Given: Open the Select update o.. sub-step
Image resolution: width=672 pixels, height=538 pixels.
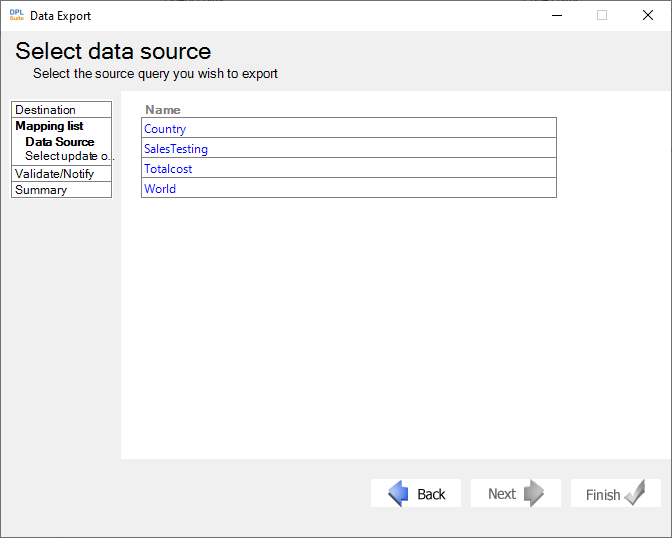Looking at the screenshot, I should [69, 156].
